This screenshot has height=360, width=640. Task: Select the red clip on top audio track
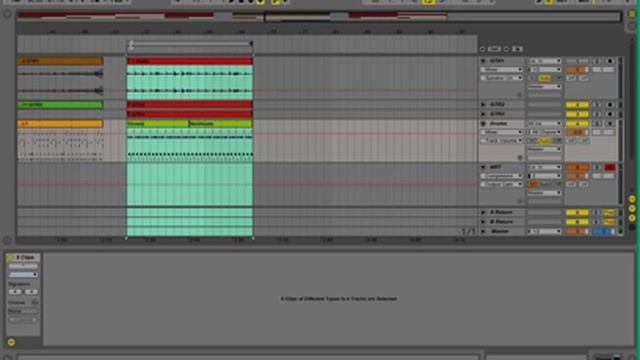click(x=190, y=61)
